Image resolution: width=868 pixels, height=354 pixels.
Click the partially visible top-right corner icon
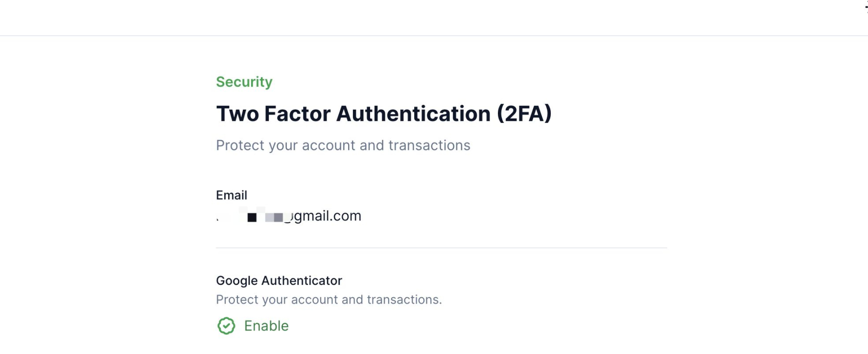[x=866, y=7]
